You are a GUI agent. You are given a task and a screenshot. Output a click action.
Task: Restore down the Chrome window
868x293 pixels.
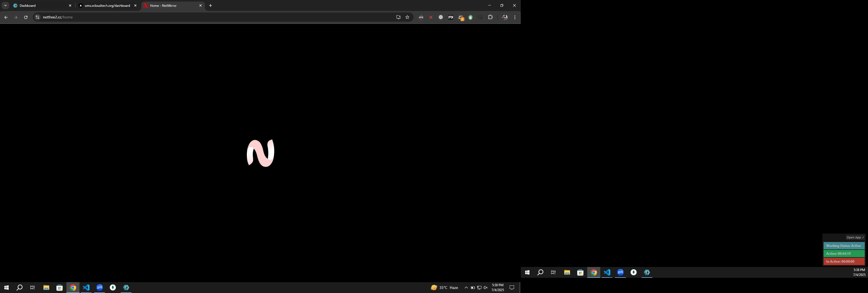coord(502,5)
